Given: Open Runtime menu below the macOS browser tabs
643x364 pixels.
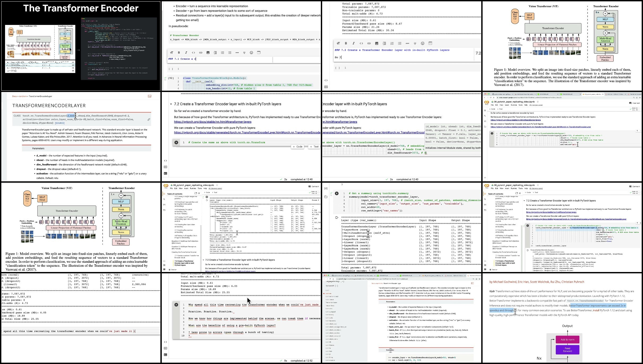Looking at the screenshot, I should coord(514,105).
